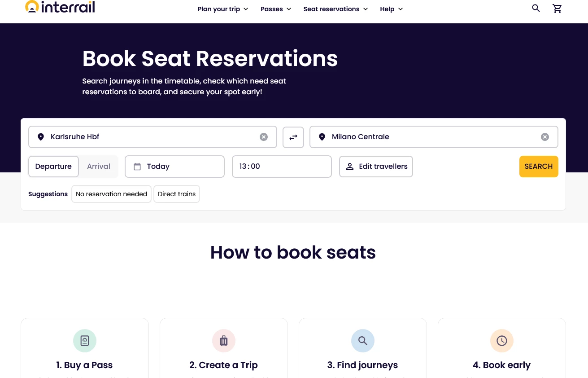Click the Create a Trip suitcase icon
The image size is (588, 378).
tap(224, 341)
